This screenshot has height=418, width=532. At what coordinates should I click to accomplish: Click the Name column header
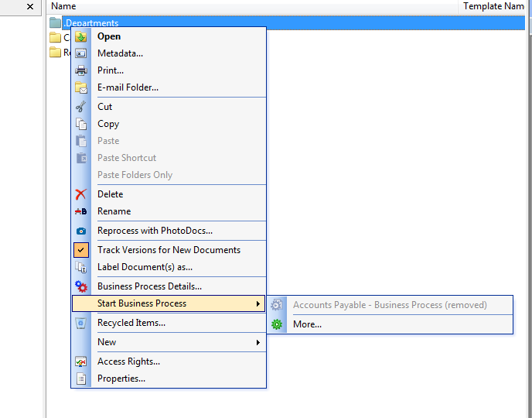(x=252, y=6)
